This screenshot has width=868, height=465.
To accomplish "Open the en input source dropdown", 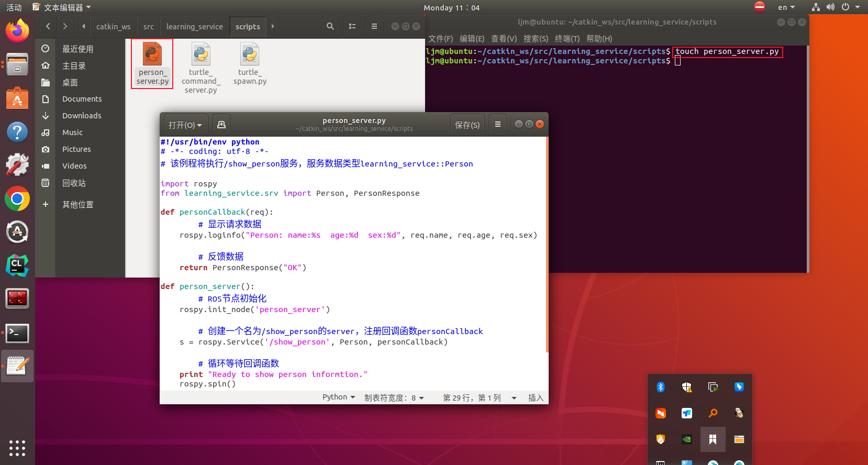I will 786,7.
